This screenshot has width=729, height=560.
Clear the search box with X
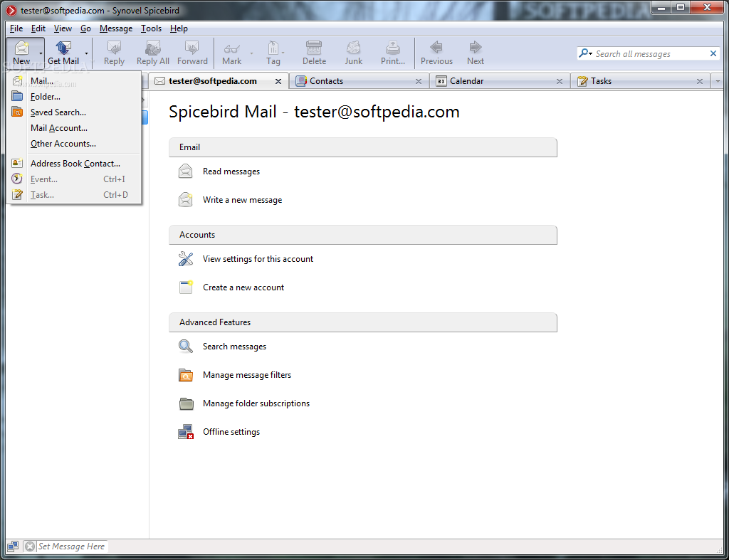point(713,54)
